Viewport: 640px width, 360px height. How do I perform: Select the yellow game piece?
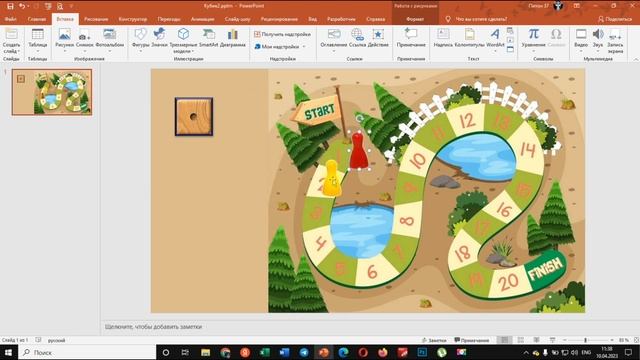click(332, 178)
